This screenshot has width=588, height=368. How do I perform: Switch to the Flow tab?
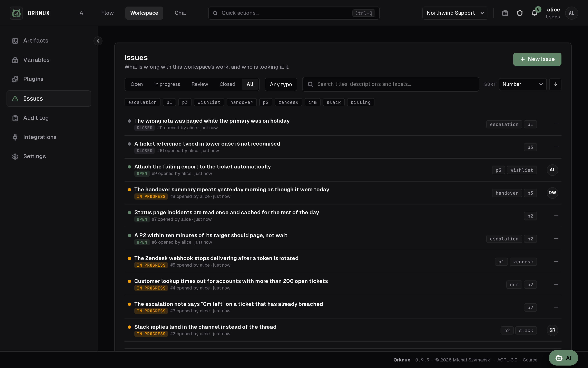coord(107,13)
